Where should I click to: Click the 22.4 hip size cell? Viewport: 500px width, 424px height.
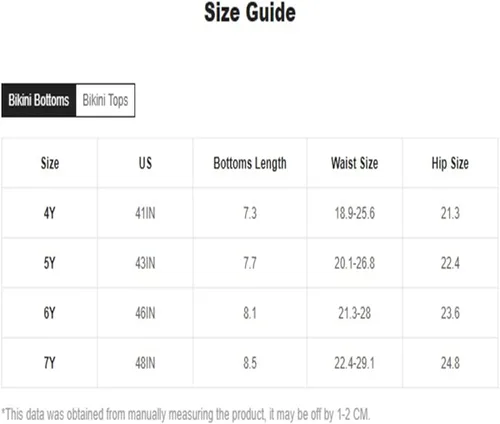450,263
